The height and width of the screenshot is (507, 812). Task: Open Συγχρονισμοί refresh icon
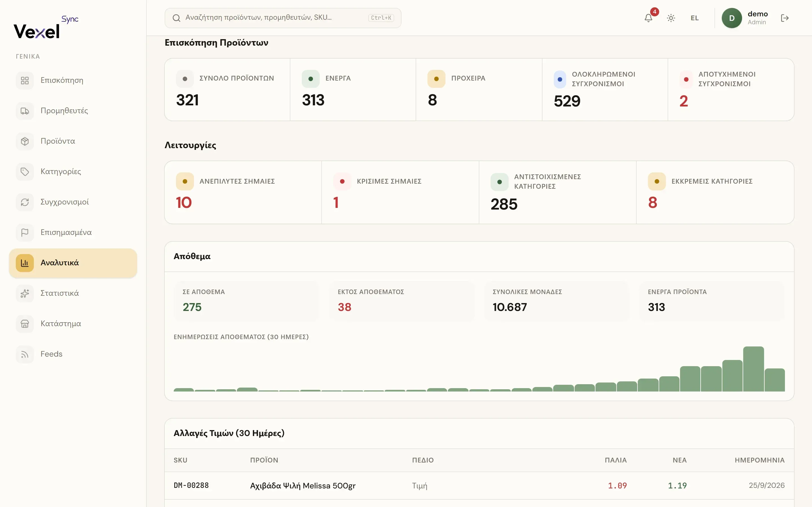coord(25,202)
